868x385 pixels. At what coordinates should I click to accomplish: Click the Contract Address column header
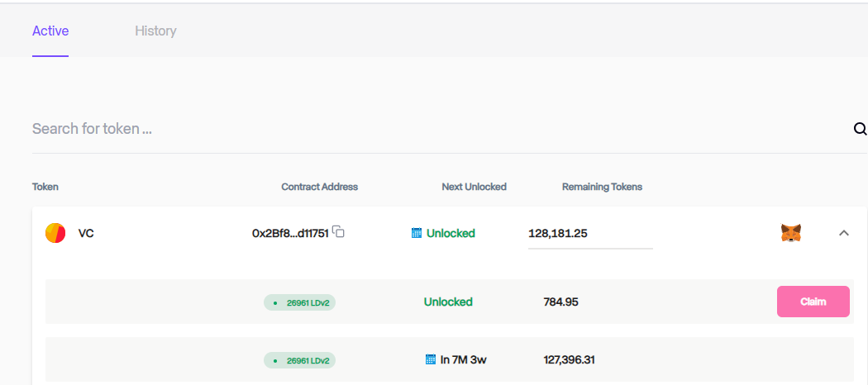319,187
